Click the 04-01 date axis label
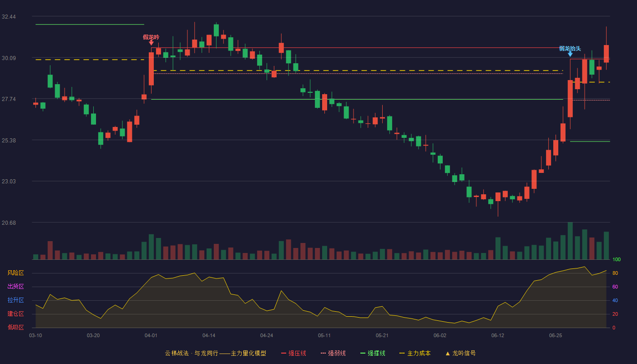Viewport: 637px width, 364px height. 151,335
